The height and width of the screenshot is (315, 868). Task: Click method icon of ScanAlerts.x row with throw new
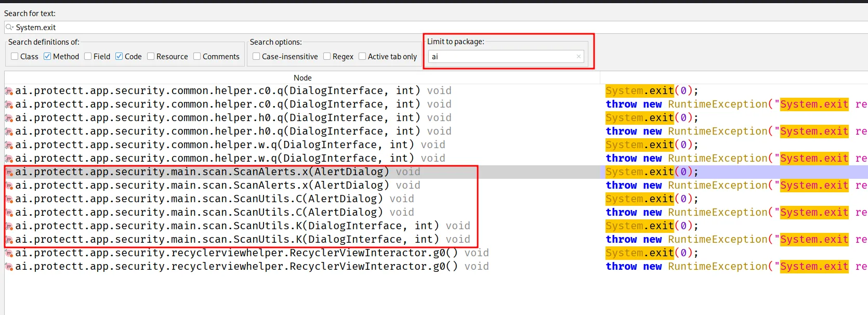click(x=9, y=186)
